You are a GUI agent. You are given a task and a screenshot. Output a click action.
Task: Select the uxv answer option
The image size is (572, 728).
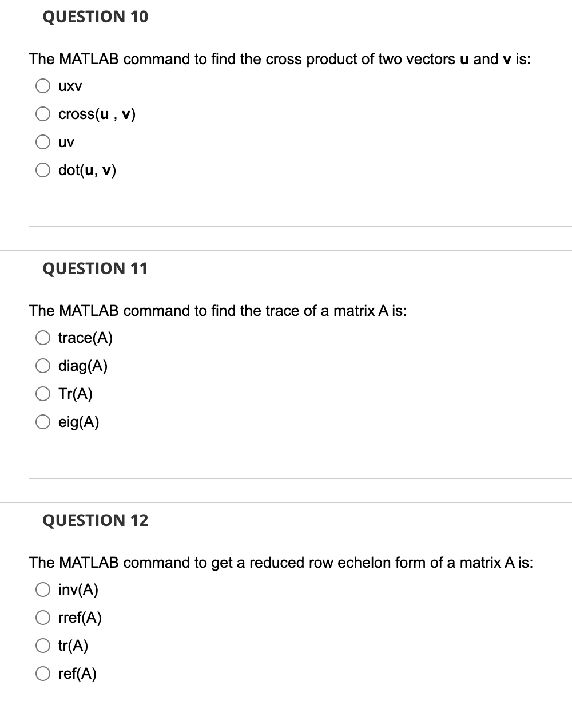[43, 85]
